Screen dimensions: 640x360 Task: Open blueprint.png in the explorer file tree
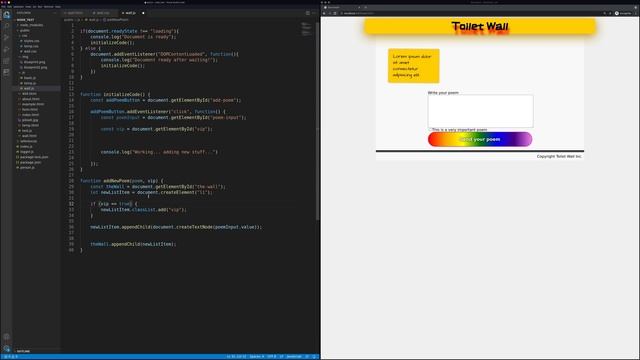tap(34, 62)
